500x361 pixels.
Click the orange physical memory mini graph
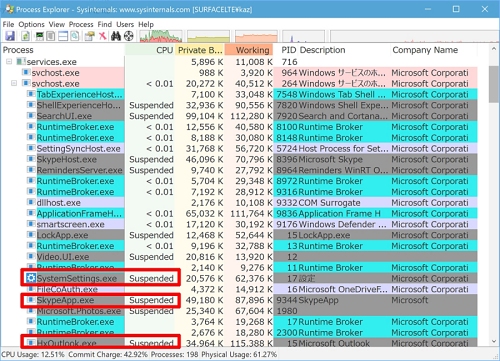256,36
